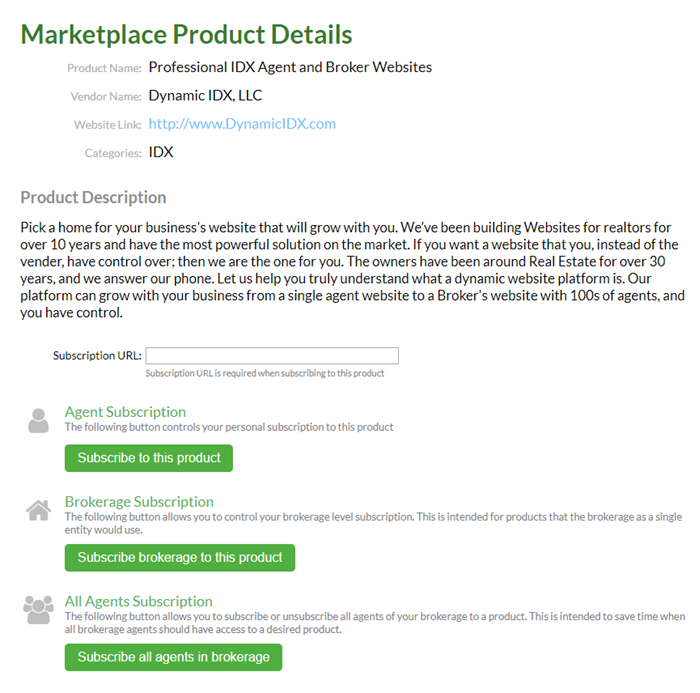Click the All Agents Subscription heading
Viewport: 700px width, 693px height.
(x=138, y=602)
